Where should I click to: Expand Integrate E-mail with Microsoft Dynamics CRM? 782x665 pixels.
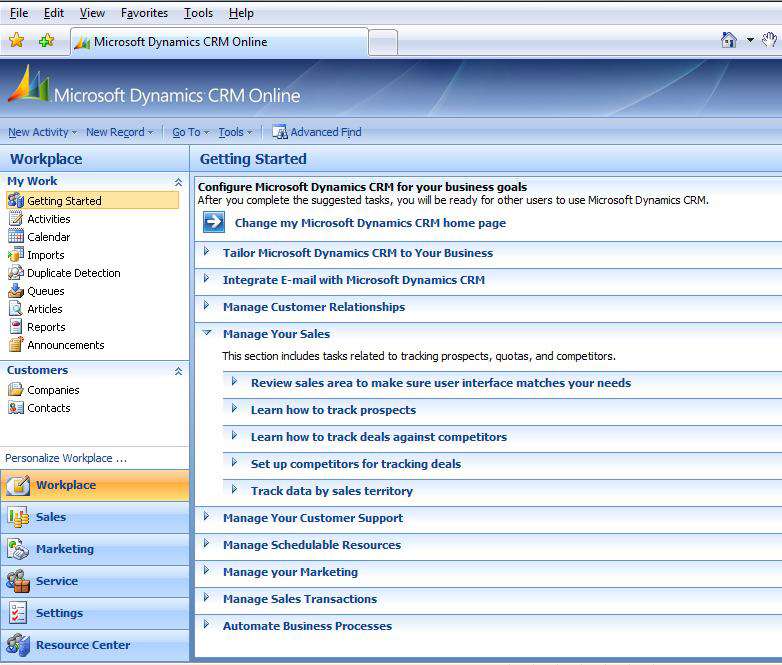tap(206, 278)
